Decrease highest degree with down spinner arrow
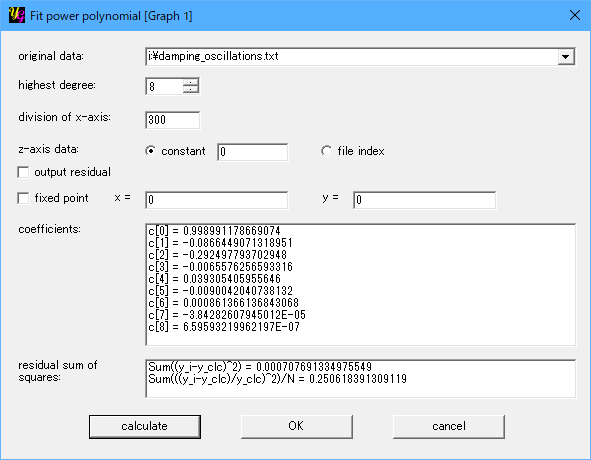 click(191, 90)
